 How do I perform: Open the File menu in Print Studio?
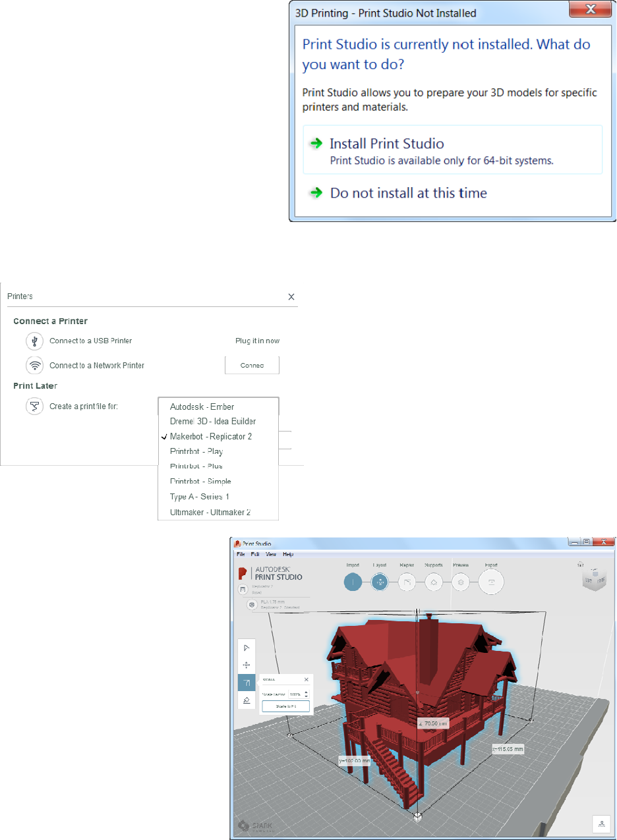pyautogui.click(x=241, y=555)
